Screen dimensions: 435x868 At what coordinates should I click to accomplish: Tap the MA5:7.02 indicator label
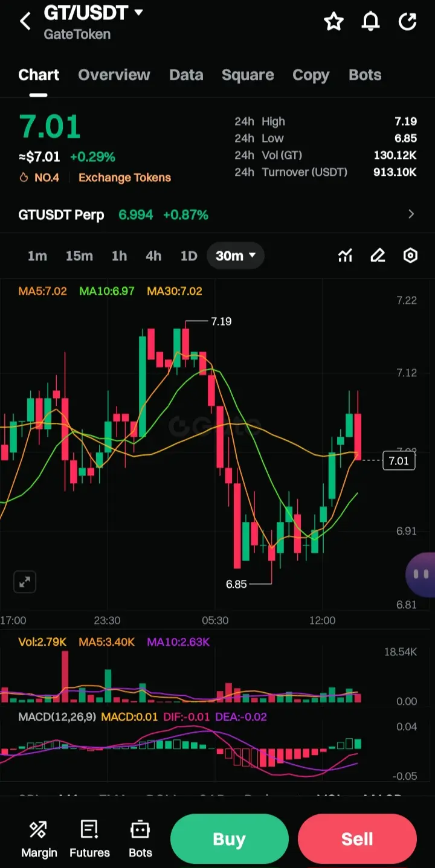[x=42, y=291]
